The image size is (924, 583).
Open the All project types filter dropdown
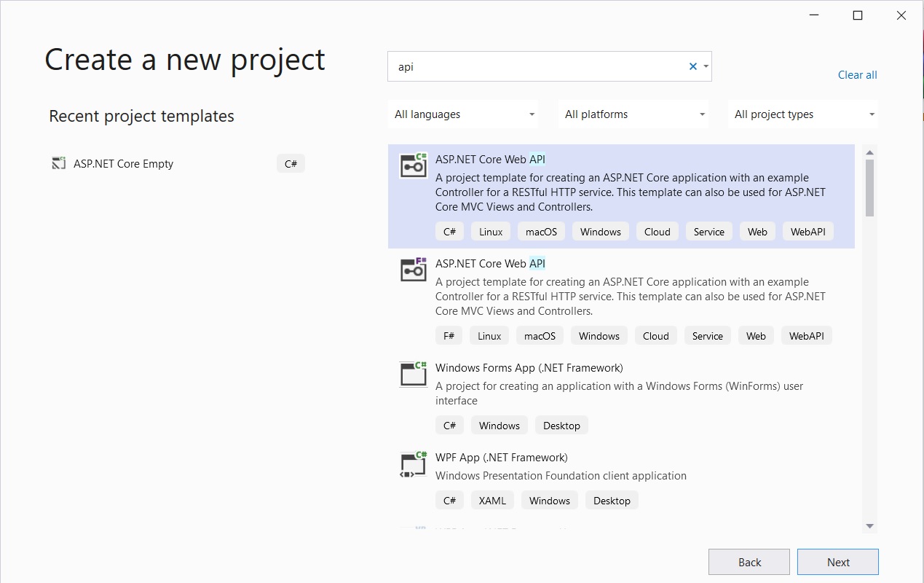coord(803,114)
